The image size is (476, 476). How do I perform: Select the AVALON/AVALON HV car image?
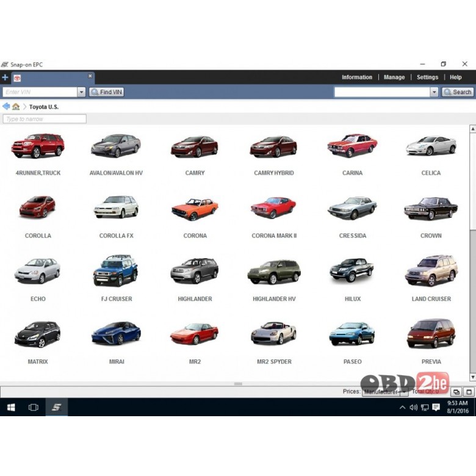click(x=116, y=146)
